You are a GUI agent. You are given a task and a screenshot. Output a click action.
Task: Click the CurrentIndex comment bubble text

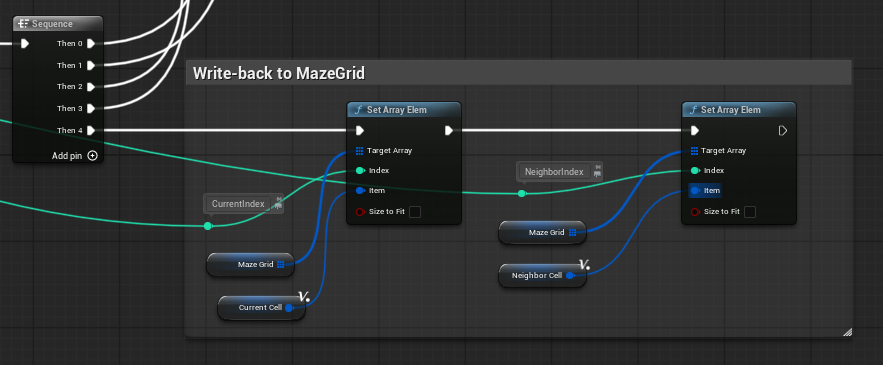[x=238, y=204]
